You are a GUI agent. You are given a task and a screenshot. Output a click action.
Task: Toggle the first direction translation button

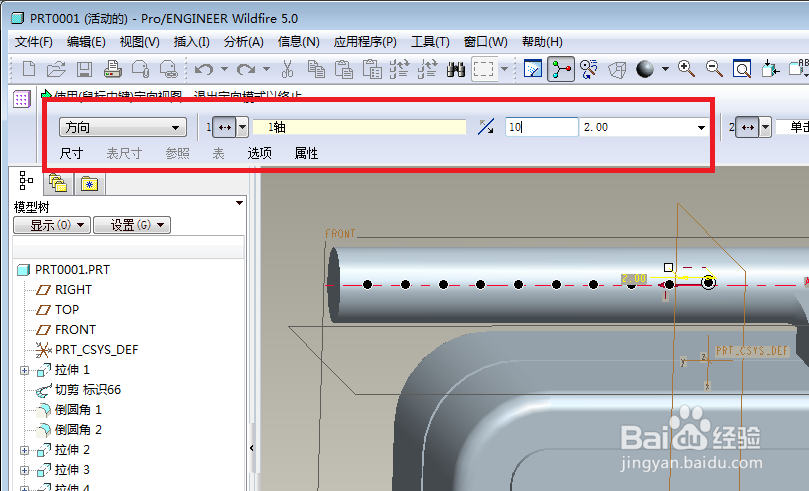click(224, 127)
